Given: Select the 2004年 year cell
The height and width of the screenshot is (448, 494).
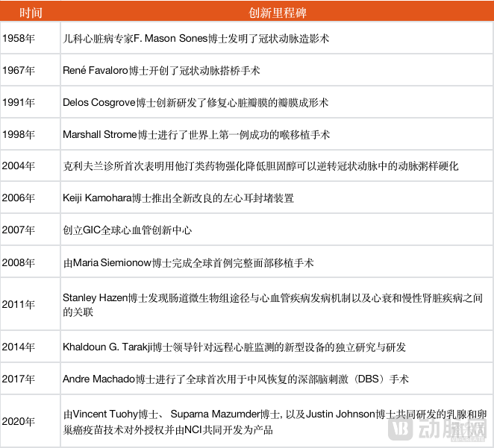Looking at the screenshot, I should (19, 166).
